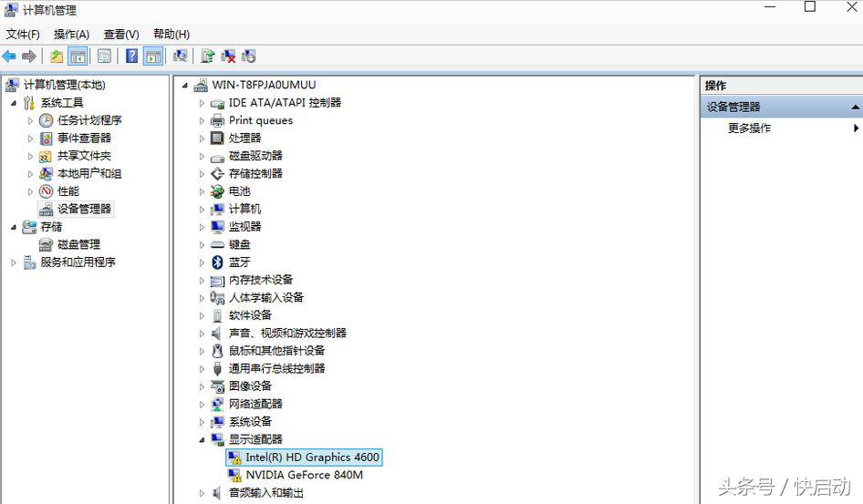Collapse the 系统工具 tree node
The image size is (863, 504).
pos(14,103)
